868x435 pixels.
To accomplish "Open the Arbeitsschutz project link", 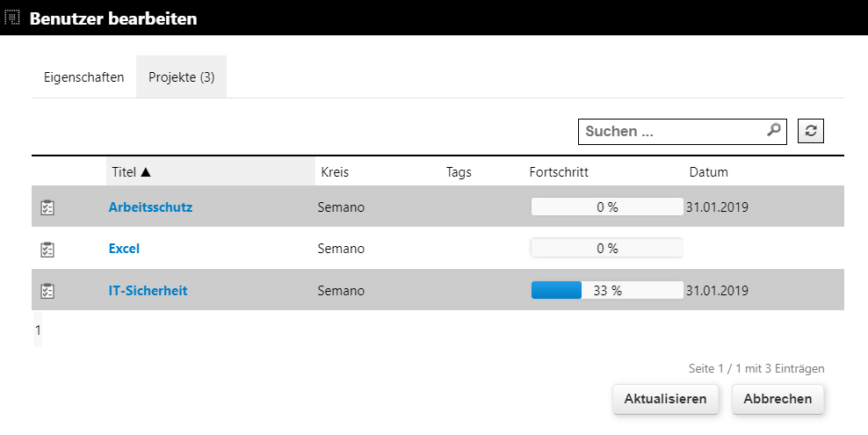I will pyautogui.click(x=150, y=207).
